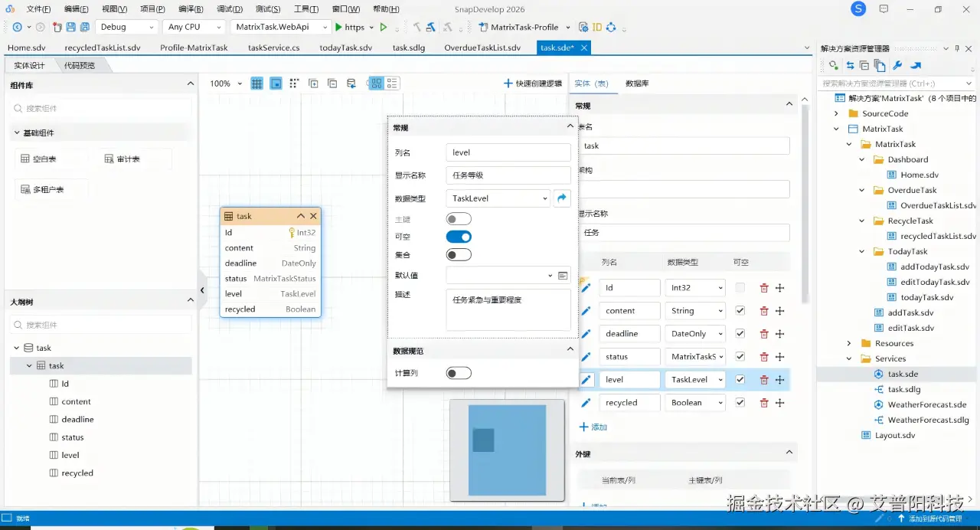Click the navigate back arrow in toolbar
The image size is (980, 530).
(x=17, y=27)
